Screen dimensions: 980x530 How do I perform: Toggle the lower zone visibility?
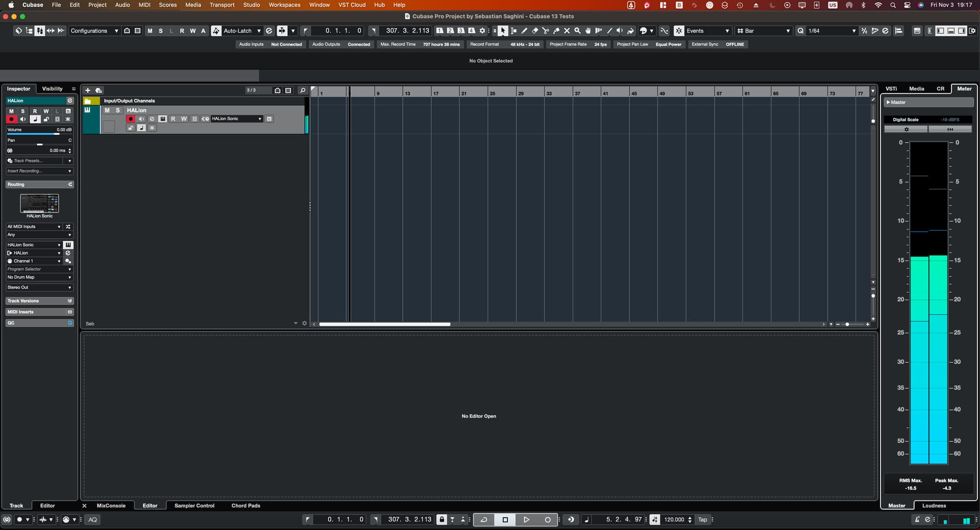click(951, 31)
